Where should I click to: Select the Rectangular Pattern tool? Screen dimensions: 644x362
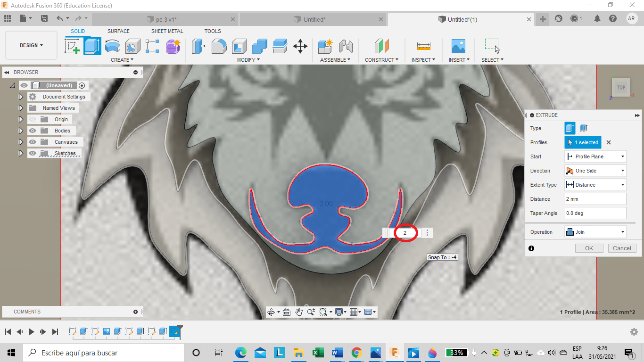(152, 46)
